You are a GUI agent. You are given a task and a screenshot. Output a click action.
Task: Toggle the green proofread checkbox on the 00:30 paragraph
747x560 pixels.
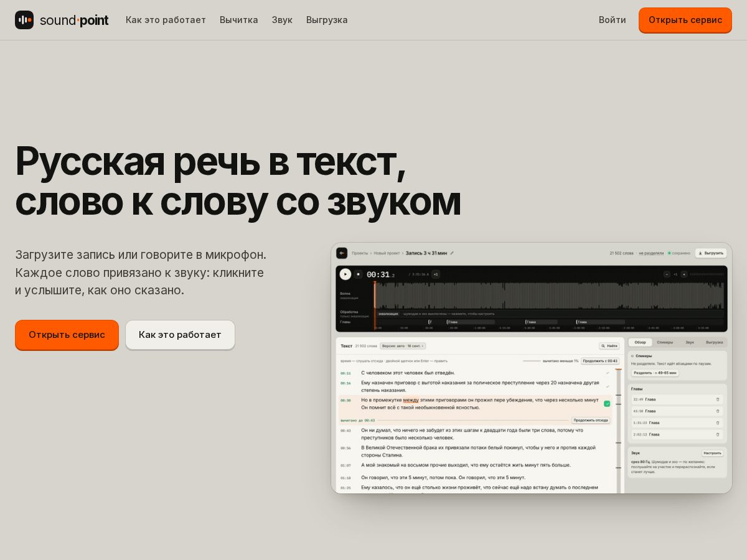pos(607,404)
